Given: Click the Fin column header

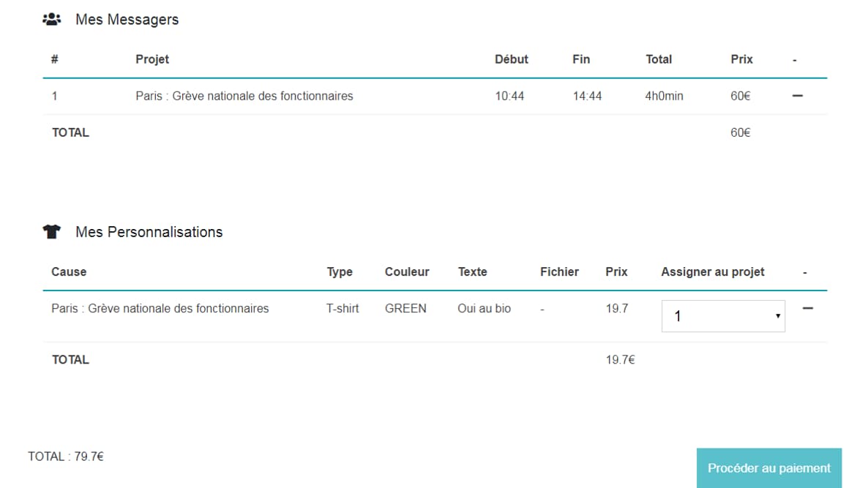Looking at the screenshot, I should 581,59.
